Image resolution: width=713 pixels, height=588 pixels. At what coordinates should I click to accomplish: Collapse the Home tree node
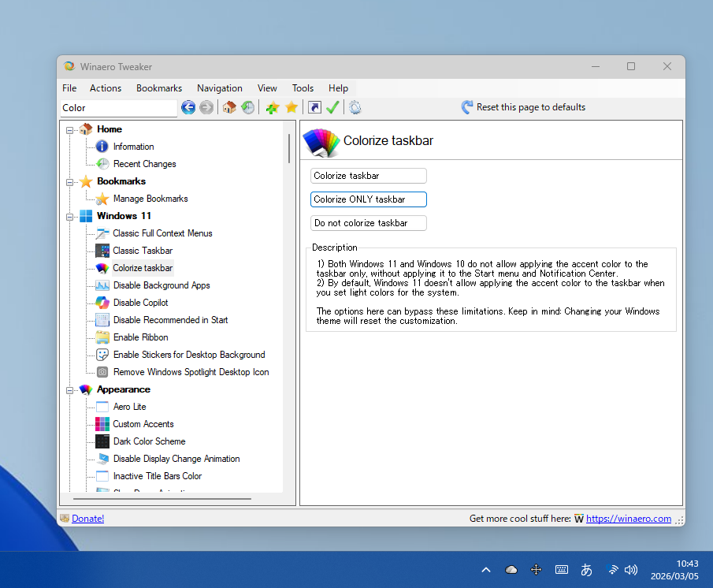[x=69, y=130]
